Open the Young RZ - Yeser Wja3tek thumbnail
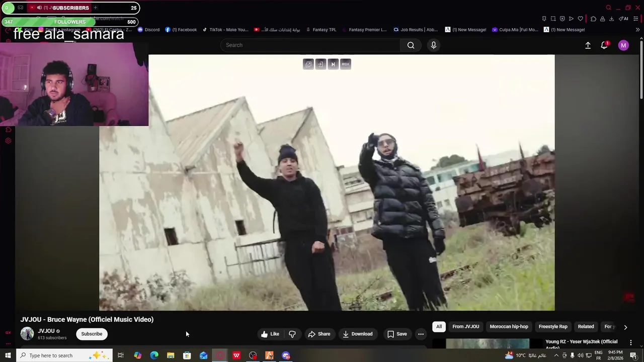The image size is (644, 362). [x=488, y=344]
